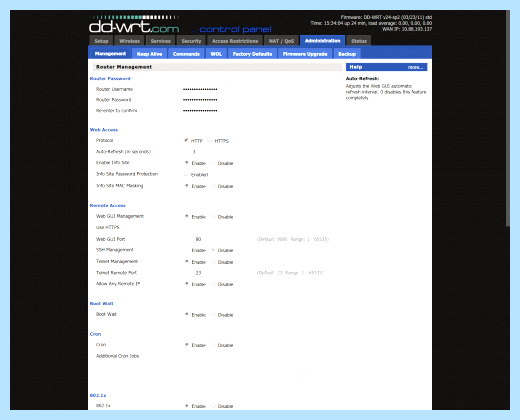Image resolution: width=520 pixels, height=420 pixels.
Task: Open the Status tab
Action: pos(359,41)
